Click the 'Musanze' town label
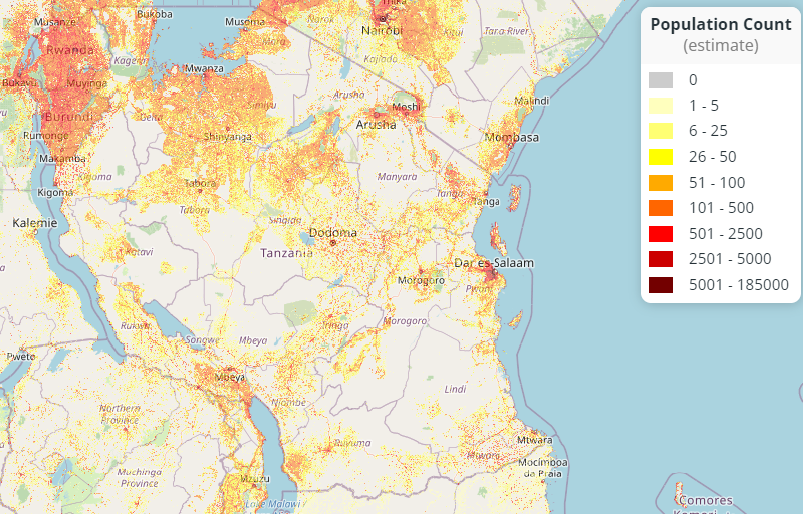The image size is (803, 514). pyautogui.click(x=55, y=22)
